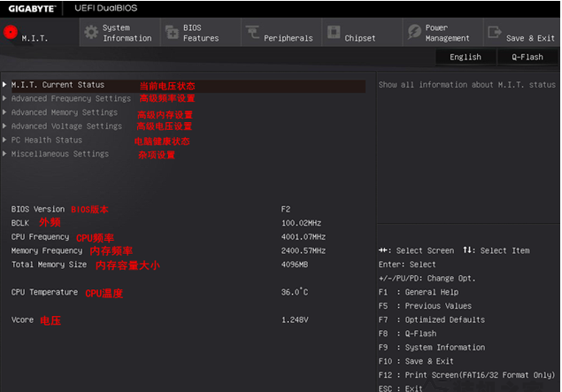Click the Vcore voltage value 1.248V
The height and width of the screenshot is (392, 562).
coord(295,319)
